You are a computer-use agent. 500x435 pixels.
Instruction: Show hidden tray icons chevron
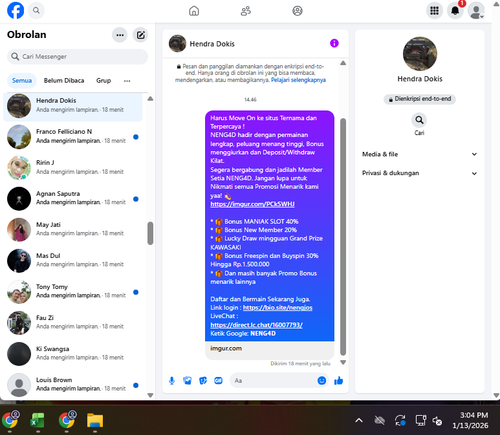359,421
